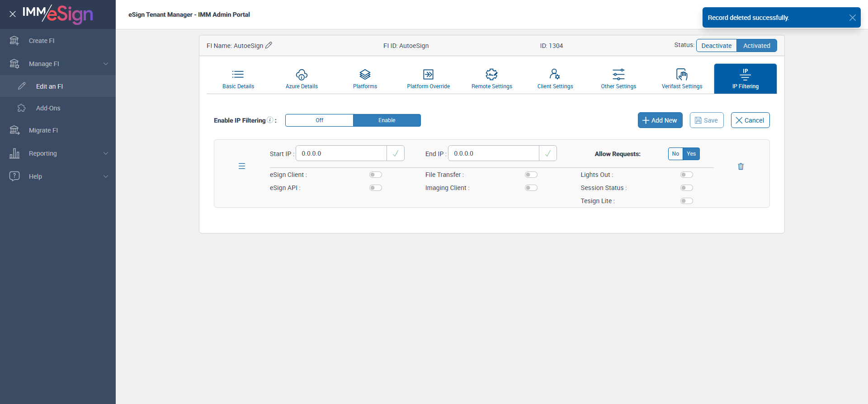Toggle the Imaging Client switch

pos(531,188)
